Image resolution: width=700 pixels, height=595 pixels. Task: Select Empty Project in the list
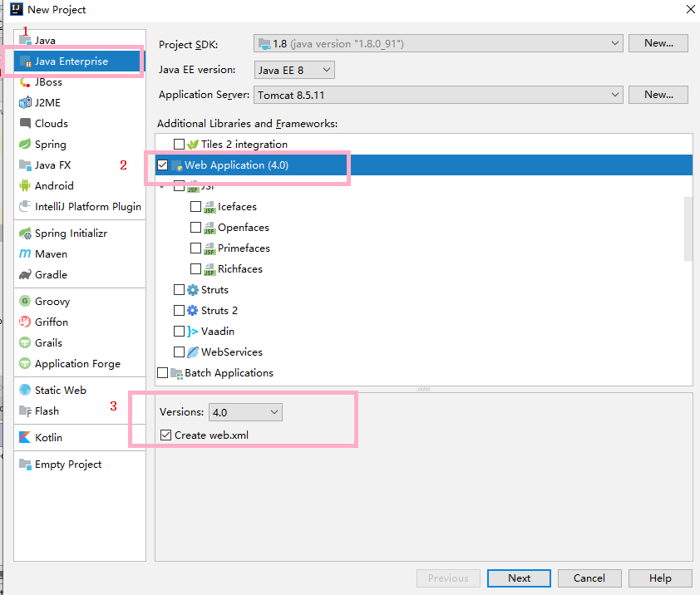80,465
